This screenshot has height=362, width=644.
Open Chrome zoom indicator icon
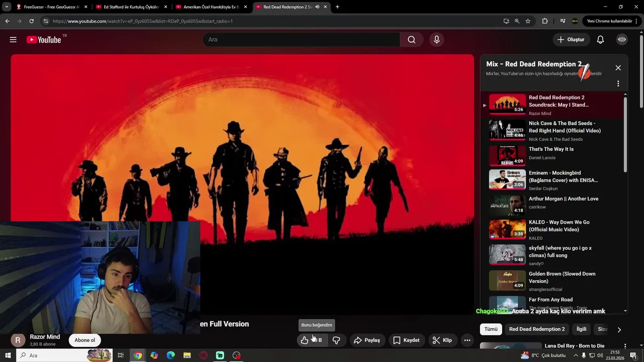(x=517, y=21)
